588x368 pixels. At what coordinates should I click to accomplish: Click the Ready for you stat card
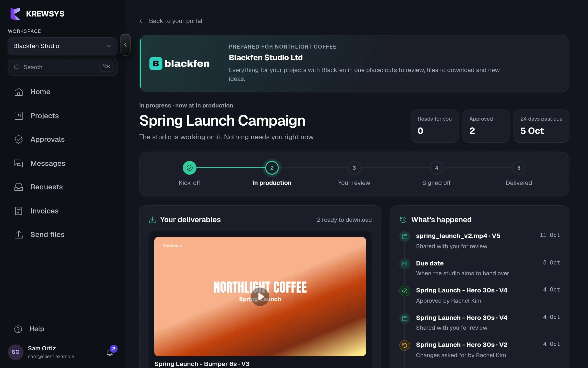(435, 126)
